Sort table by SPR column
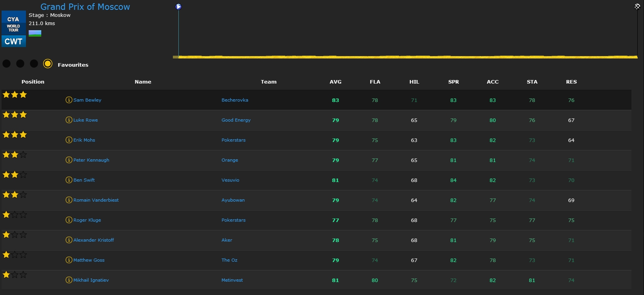Viewport: 644px width, 295px height. tap(453, 82)
